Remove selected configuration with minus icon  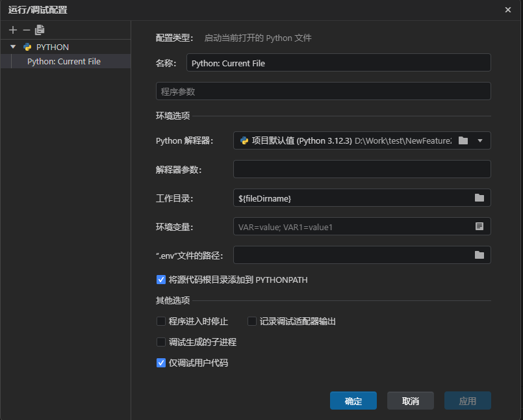pyautogui.click(x=27, y=30)
